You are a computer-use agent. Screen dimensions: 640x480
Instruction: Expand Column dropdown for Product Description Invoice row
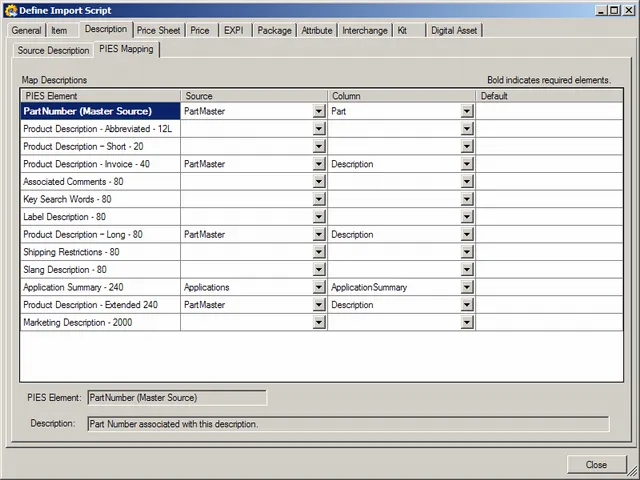pyautogui.click(x=467, y=165)
